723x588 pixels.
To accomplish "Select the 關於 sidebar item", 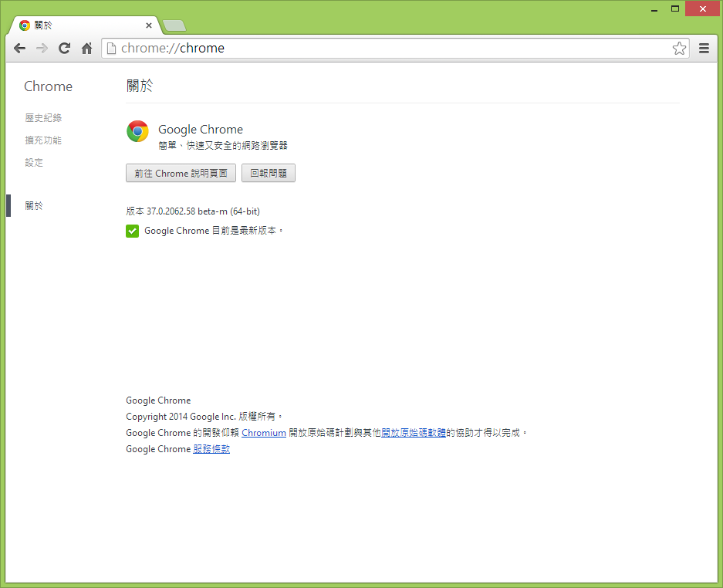I will click(32, 205).
